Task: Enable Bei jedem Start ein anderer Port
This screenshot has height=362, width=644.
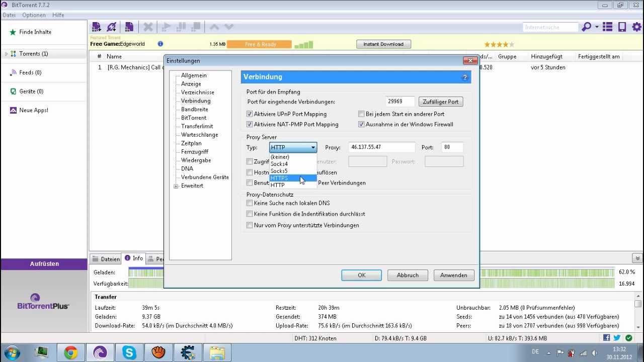Action: [x=361, y=114]
